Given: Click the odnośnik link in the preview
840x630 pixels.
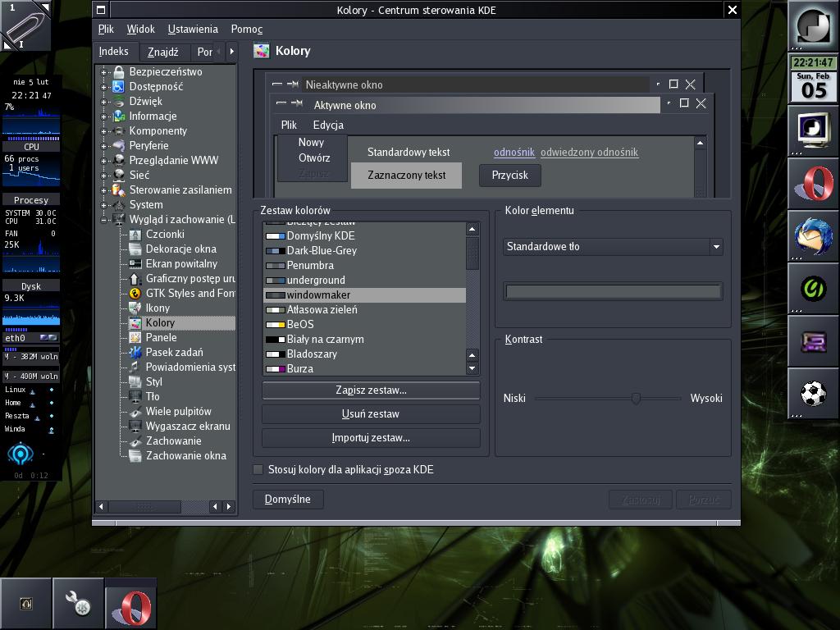Looking at the screenshot, I should pyautogui.click(x=514, y=152).
